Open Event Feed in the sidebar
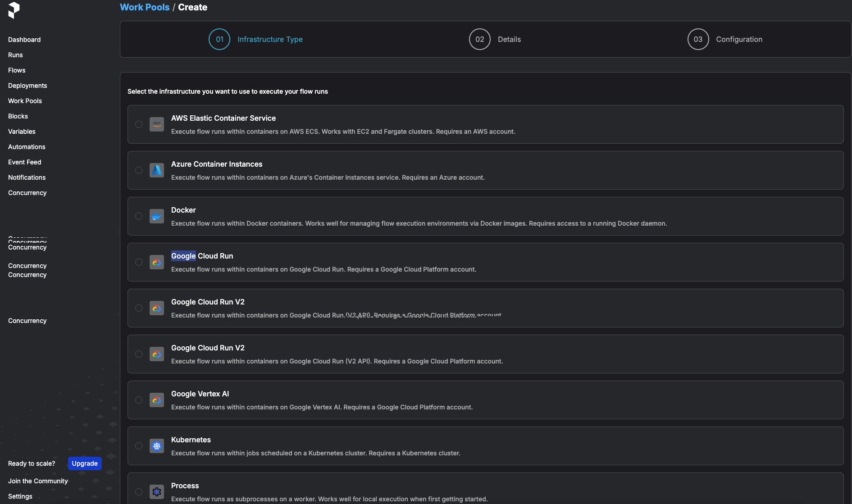This screenshot has height=504, width=852. 25,162
